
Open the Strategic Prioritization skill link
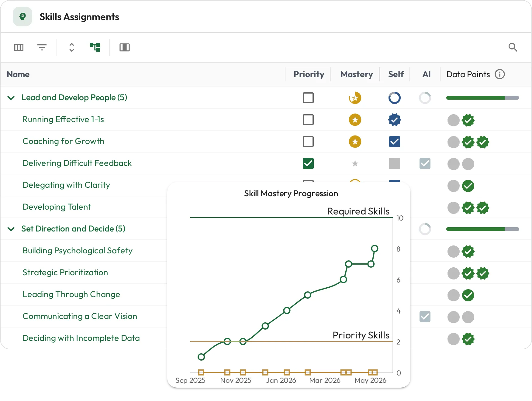point(65,272)
